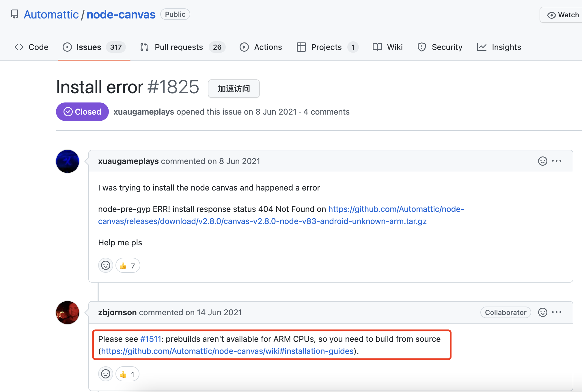The width and height of the screenshot is (582, 392).
Task: Open the Issues tab
Action: tap(94, 47)
